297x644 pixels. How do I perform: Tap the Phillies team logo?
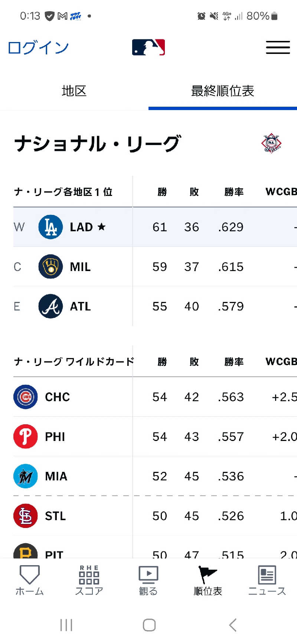point(26,437)
